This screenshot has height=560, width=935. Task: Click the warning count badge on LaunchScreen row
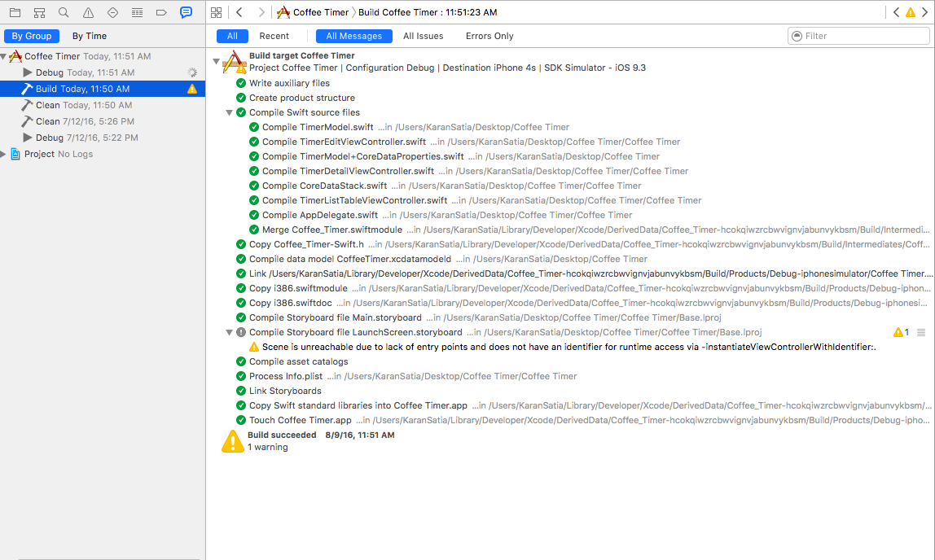point(901,332)
